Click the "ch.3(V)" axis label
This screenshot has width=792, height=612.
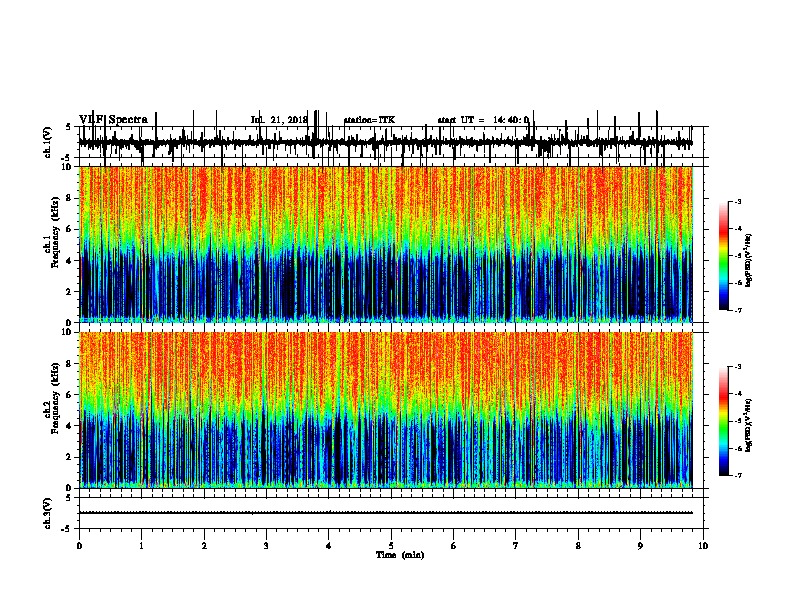coord(48,513)
